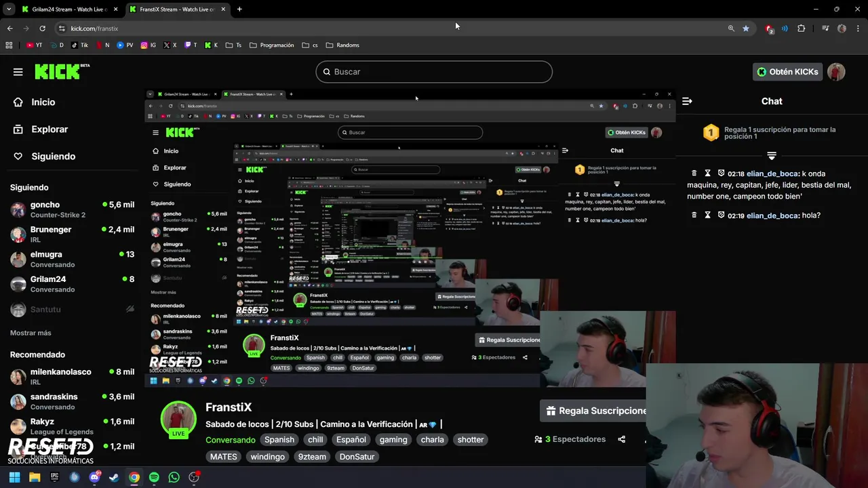The image size is (868, 488).
Task: Open a new browser tab
Action: [239, 9]
